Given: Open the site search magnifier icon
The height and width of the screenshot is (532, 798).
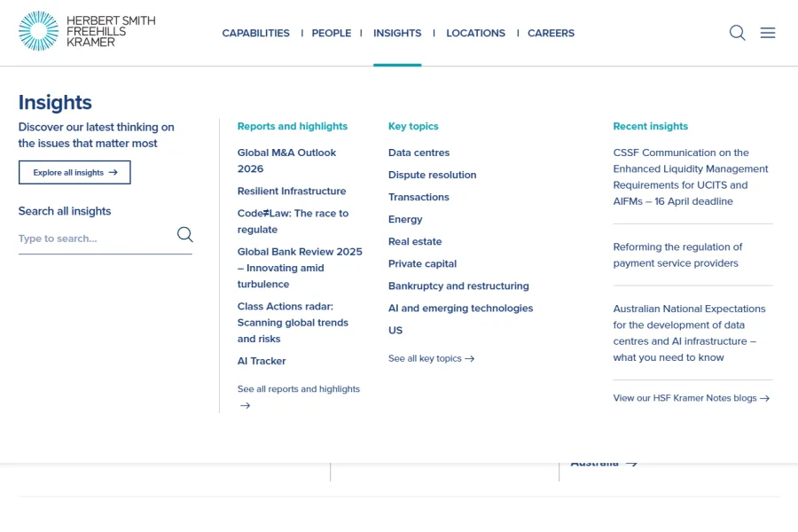Looking at the screenshot, I should click(x=737, y=33).
